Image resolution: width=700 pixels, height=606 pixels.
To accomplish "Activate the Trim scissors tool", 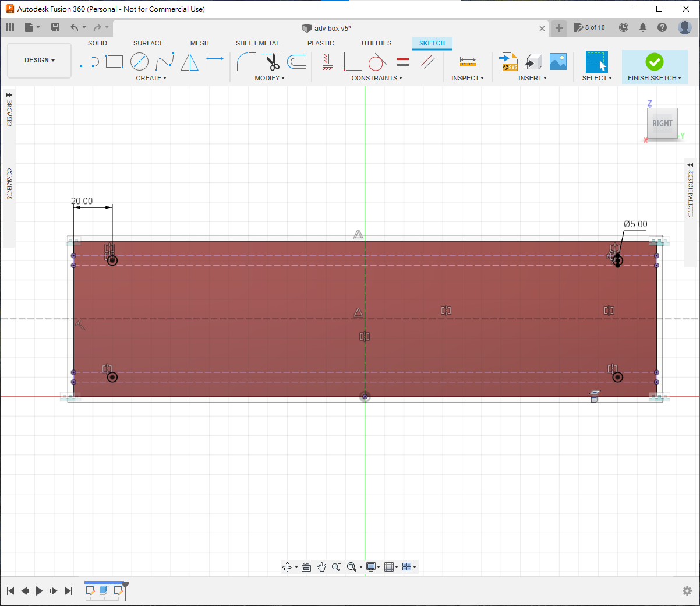I will (x=272, y=62).
